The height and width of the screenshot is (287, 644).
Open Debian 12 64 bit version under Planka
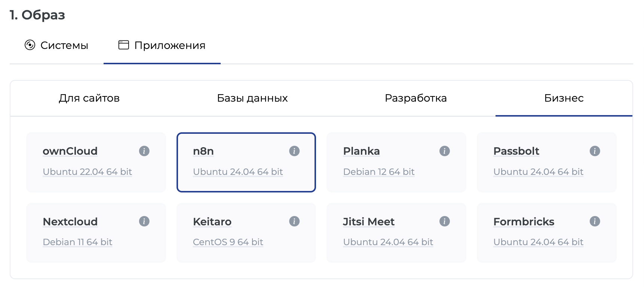379,172
